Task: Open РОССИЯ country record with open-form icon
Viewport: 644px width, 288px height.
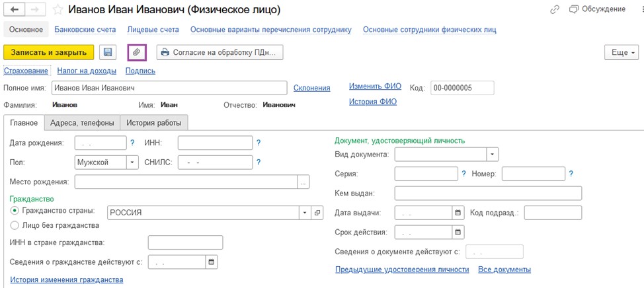Action: pyautogui.click(x=317, y=213)
